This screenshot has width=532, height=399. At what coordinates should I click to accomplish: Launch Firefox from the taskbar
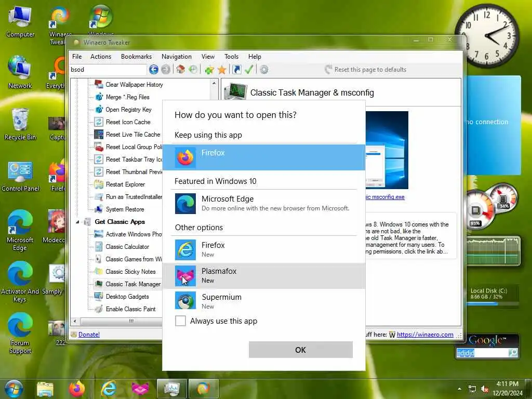(x=77, y=389)
